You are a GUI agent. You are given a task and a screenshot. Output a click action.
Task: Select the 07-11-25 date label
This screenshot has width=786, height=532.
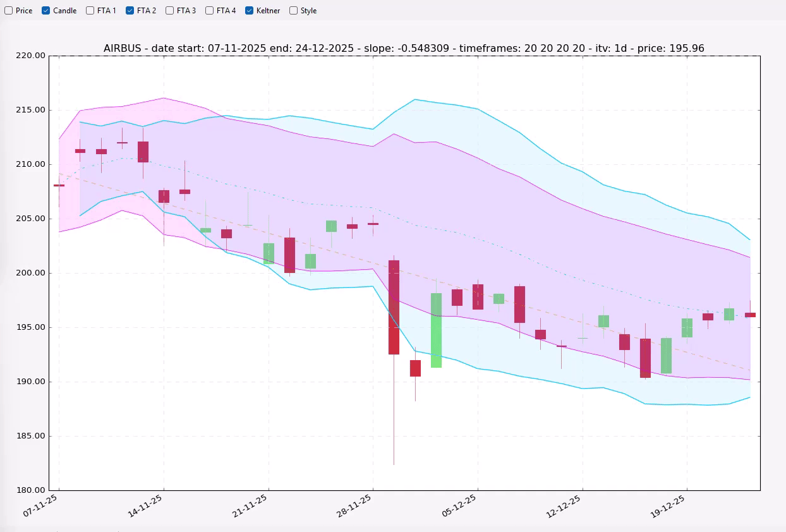[40, 506]
